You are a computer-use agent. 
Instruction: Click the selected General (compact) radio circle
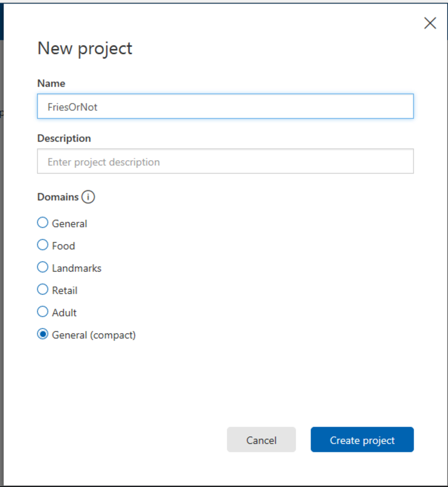(43, 334)
